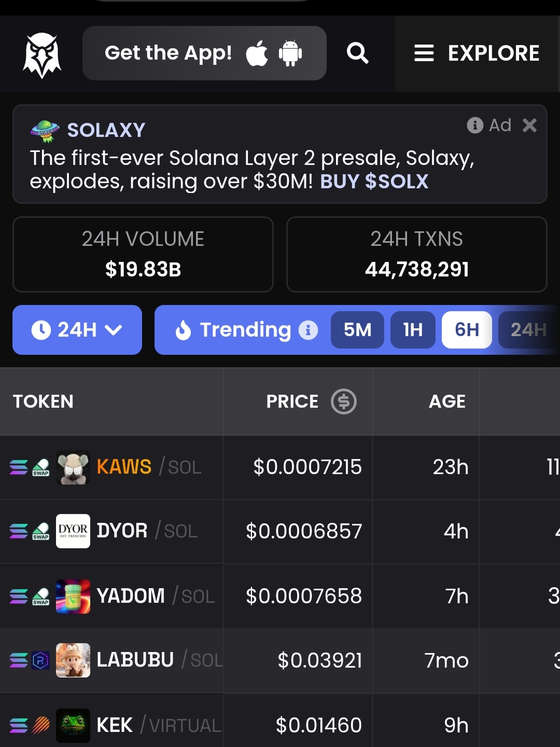Click the swap icon beside DYOR

click(x=40, y=531)
